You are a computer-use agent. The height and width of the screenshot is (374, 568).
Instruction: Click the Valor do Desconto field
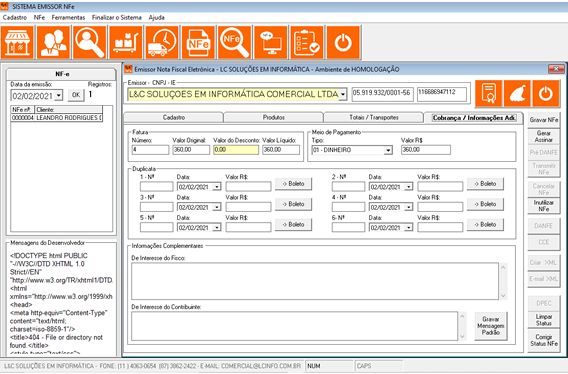click(236, 150)
